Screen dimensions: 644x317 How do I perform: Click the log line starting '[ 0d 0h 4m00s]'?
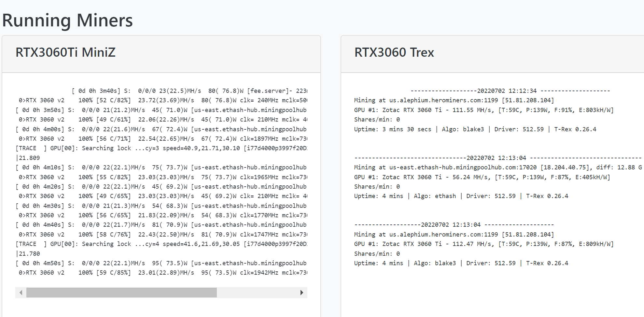(161, 129)
